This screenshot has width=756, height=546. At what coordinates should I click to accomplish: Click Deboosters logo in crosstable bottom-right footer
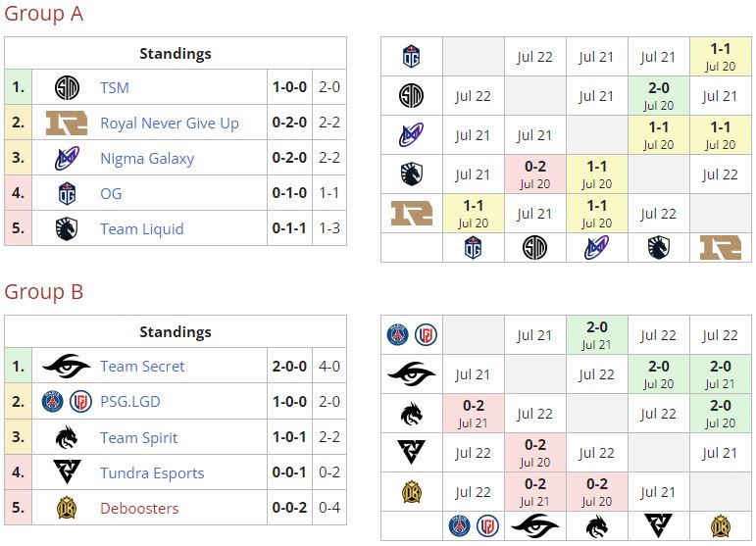coord(720,525)
